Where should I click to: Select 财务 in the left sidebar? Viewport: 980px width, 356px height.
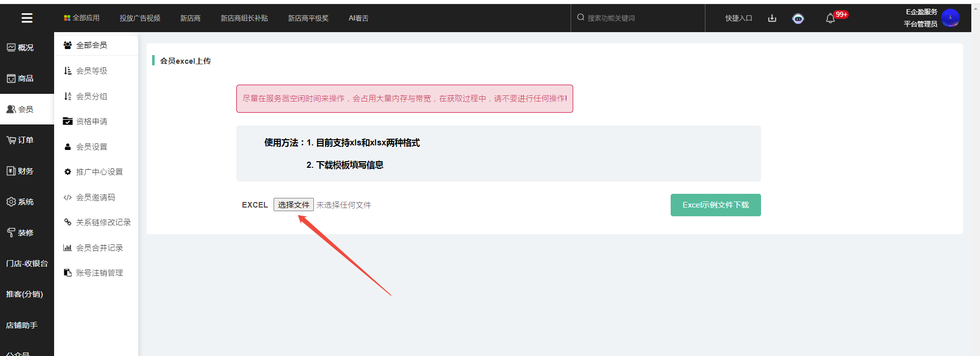click(20, 171)
